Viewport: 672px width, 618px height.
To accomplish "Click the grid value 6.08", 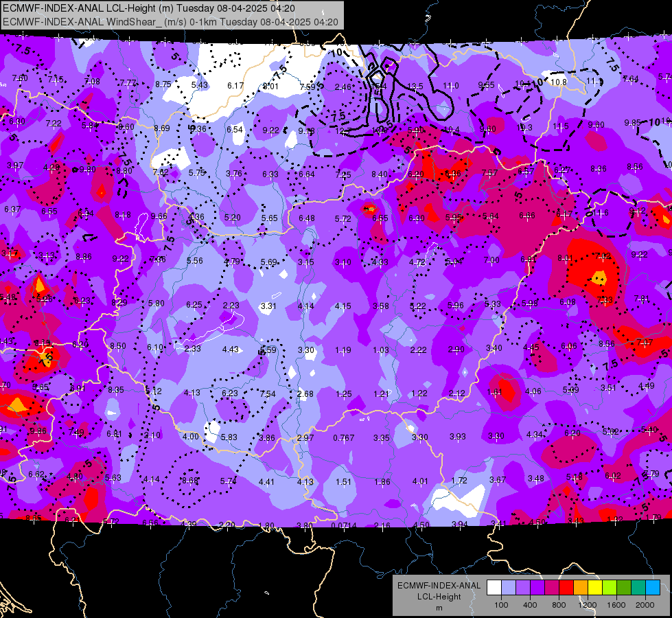I will tap(568, 302).
